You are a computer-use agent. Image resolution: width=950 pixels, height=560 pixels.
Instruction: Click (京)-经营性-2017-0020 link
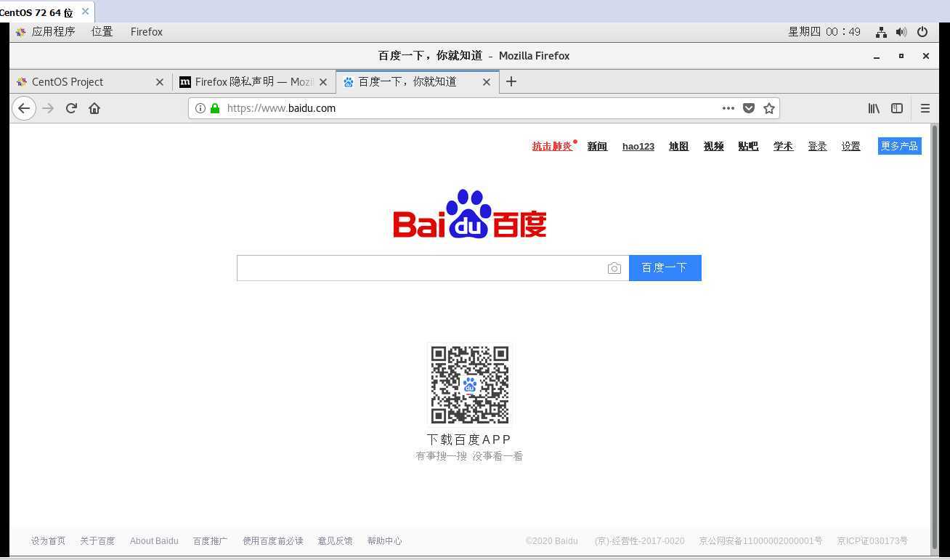[639, 541]
